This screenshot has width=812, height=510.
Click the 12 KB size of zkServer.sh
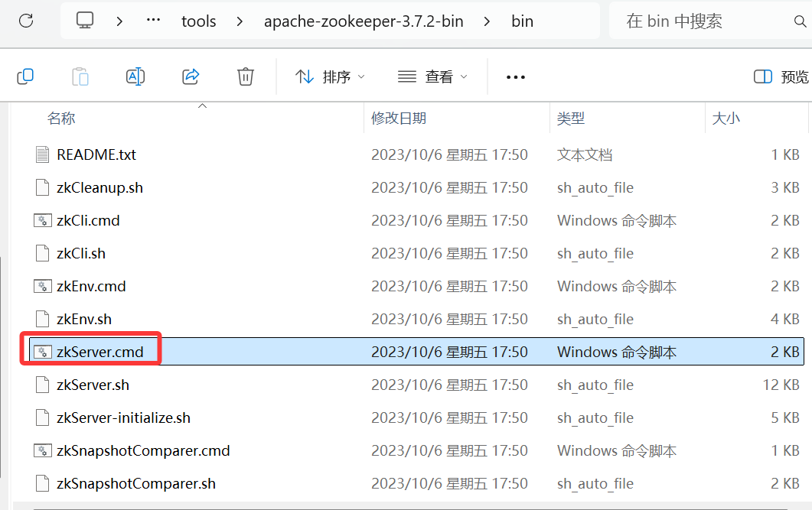781,385
